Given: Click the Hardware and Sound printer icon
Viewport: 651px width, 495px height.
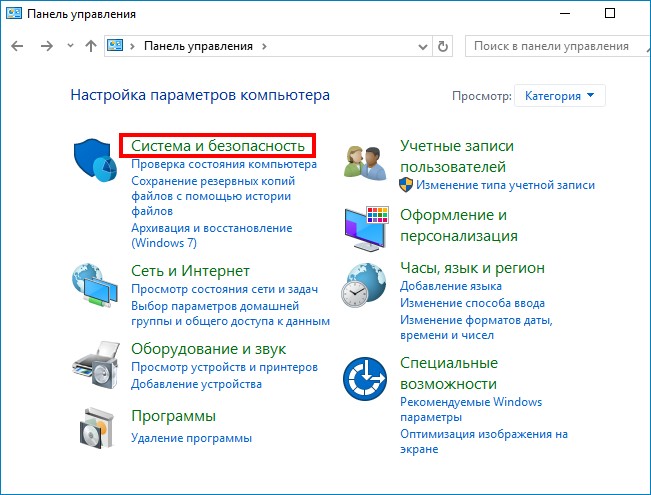Looking at the screenshot, I should click(x=96, y=363).
